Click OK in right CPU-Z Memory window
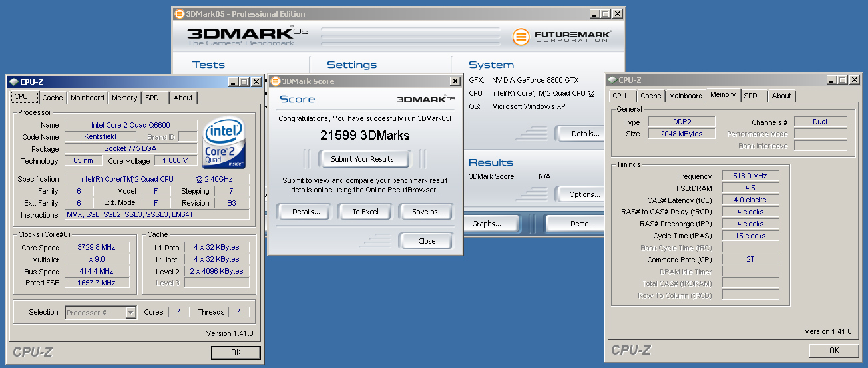The image size is (868, 368). pyautogui.click(x=834, y=351)
